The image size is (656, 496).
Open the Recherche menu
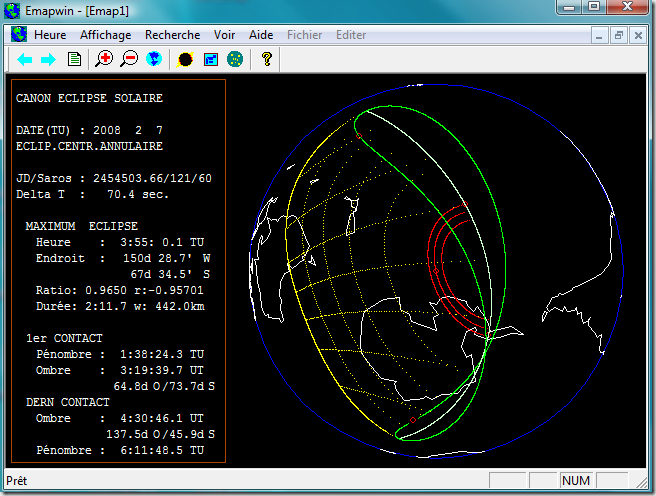point(172,35)
